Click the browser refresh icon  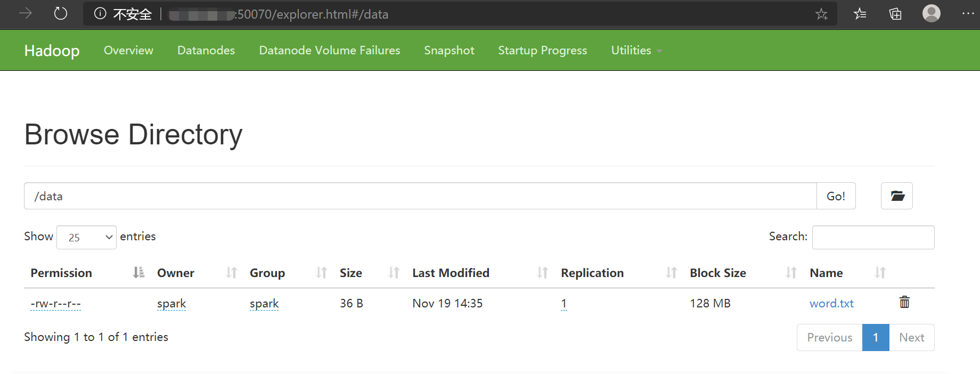click(x=61, y=13)
